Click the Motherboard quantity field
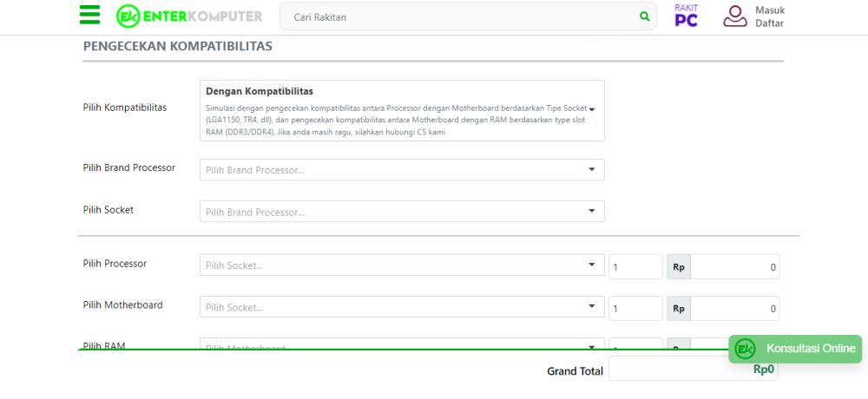 (635, 307)
